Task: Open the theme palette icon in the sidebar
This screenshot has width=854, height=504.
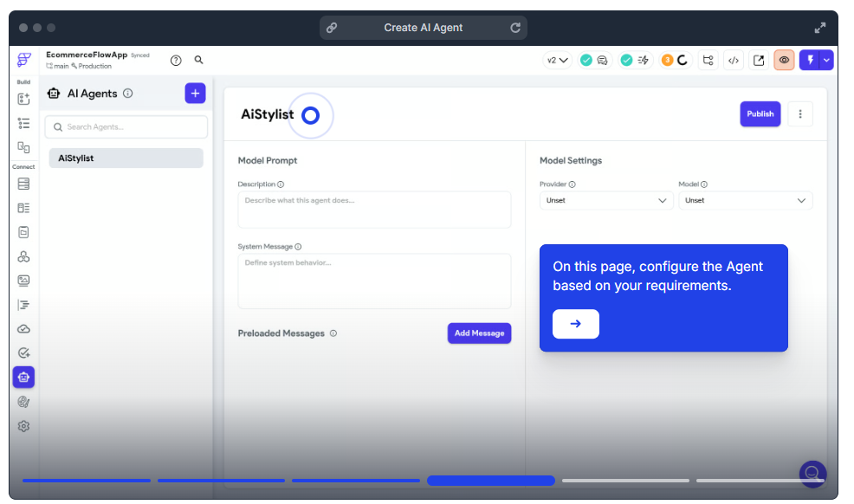Action: [23, 402]
